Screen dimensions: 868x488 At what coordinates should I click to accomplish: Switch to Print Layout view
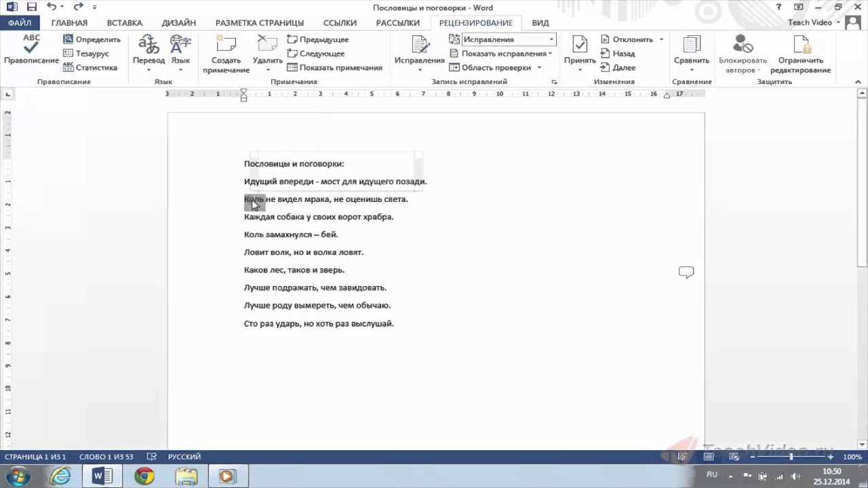[708, 457]
